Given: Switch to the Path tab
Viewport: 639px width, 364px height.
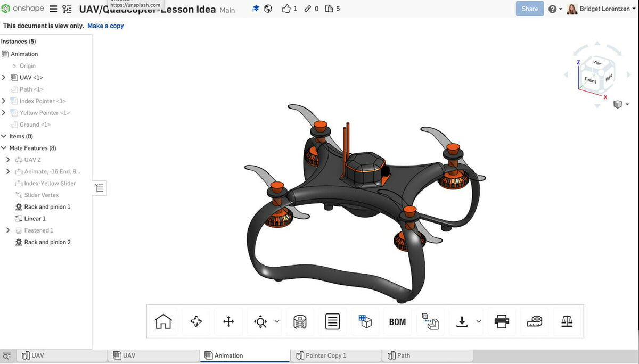Looking at the screenshot, I should coord(428,355).
